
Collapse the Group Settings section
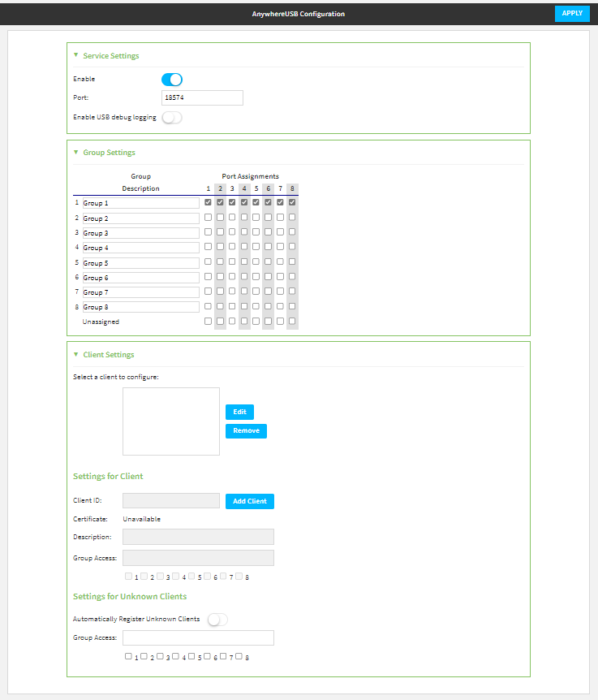[75, 152]
